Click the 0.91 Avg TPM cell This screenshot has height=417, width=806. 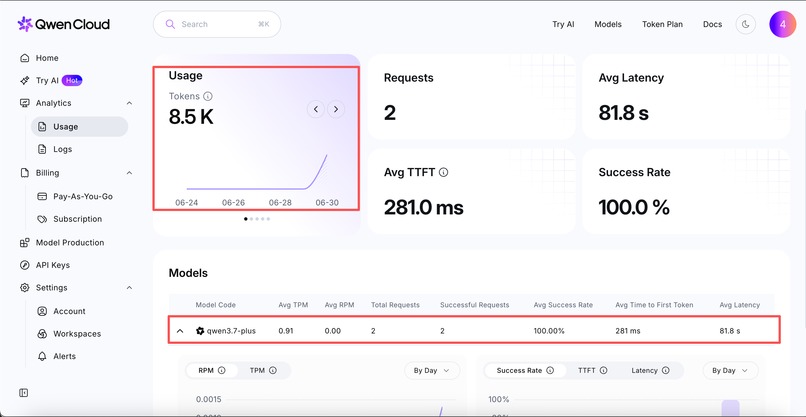tap(285, 331)
